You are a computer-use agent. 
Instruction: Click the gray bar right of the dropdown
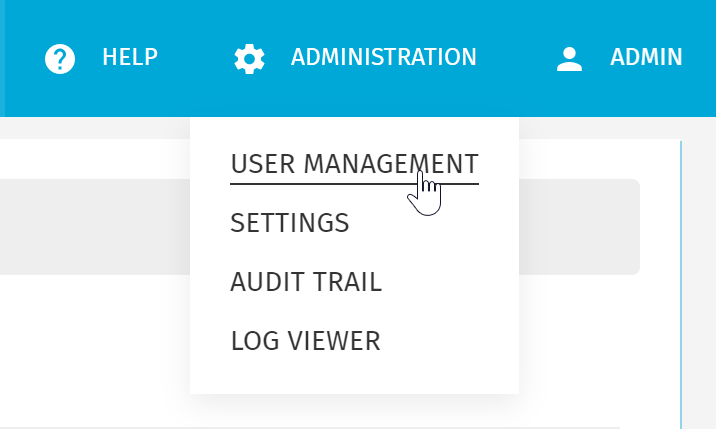[x=579, y=227]
